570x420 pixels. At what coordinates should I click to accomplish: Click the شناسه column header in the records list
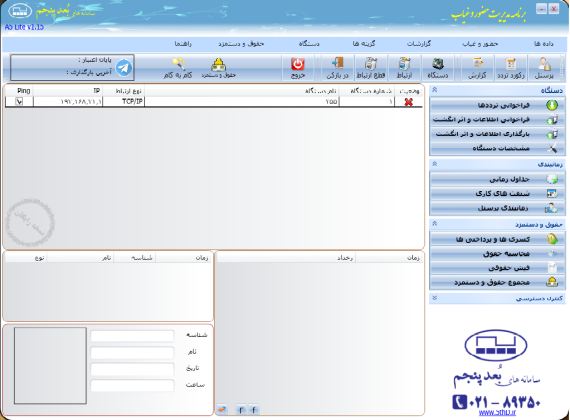tap(135, 257)
